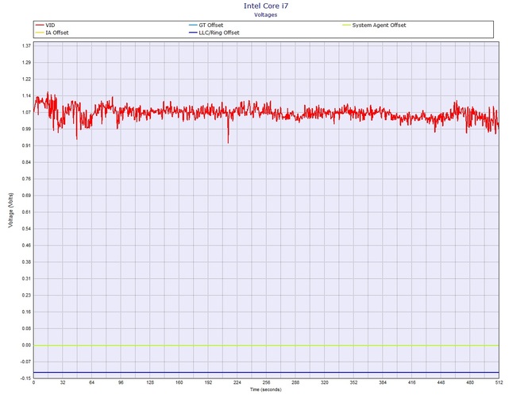Click the 0.91 y-axis value
Image resolution: width=532 pixels, height=399 pixels.
pyautogui.click(x=26, y=145)
